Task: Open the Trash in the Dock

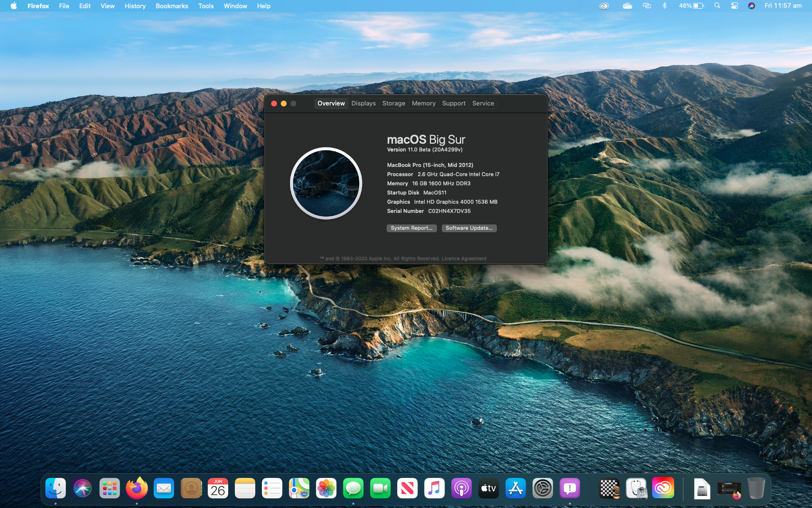Action: 756,489
